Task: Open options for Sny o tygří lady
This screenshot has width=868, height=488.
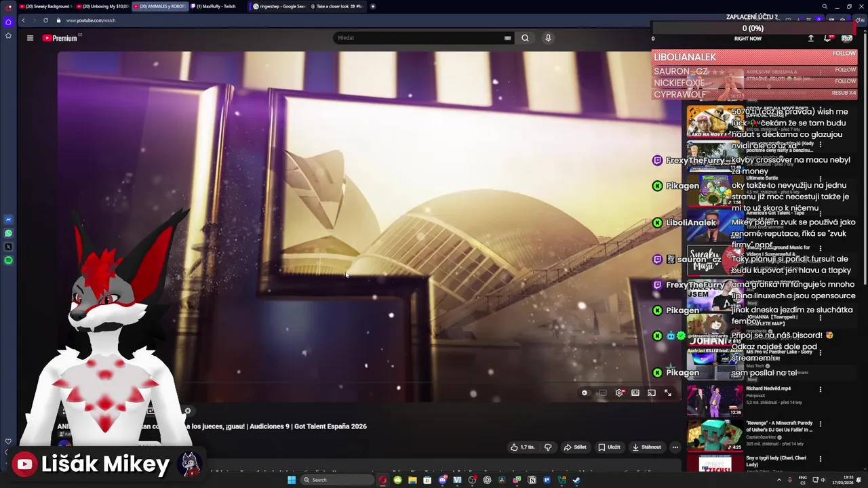Action: coord(820,459)
